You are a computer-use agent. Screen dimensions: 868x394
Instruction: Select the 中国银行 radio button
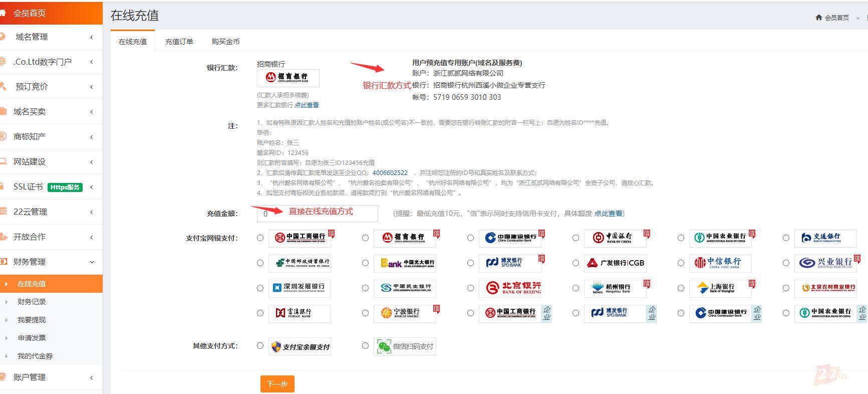tap(575, 238)
